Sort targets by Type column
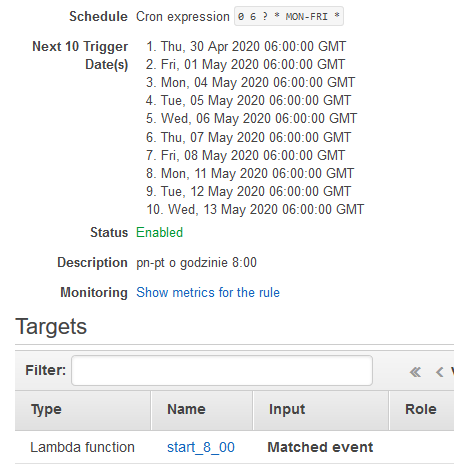The height and width of the screenshot is (468, 454). (83, 410)
